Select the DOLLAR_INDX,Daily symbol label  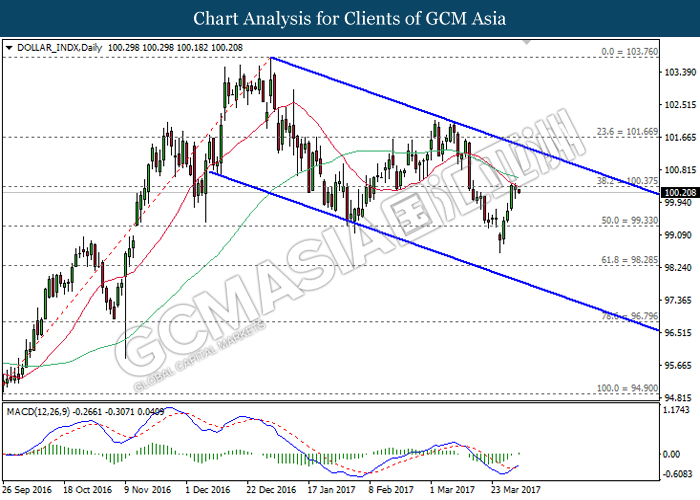[x=59, y=48]
